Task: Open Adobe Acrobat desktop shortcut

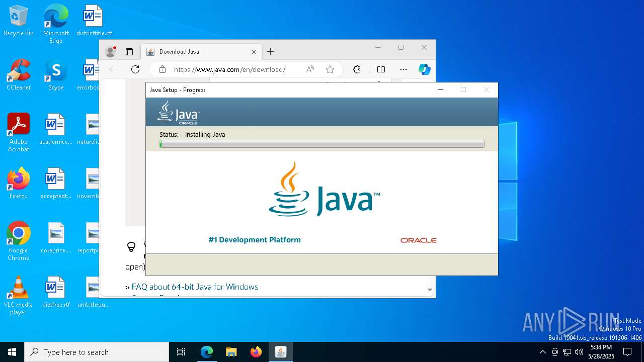Action: (x=19, y=133)
